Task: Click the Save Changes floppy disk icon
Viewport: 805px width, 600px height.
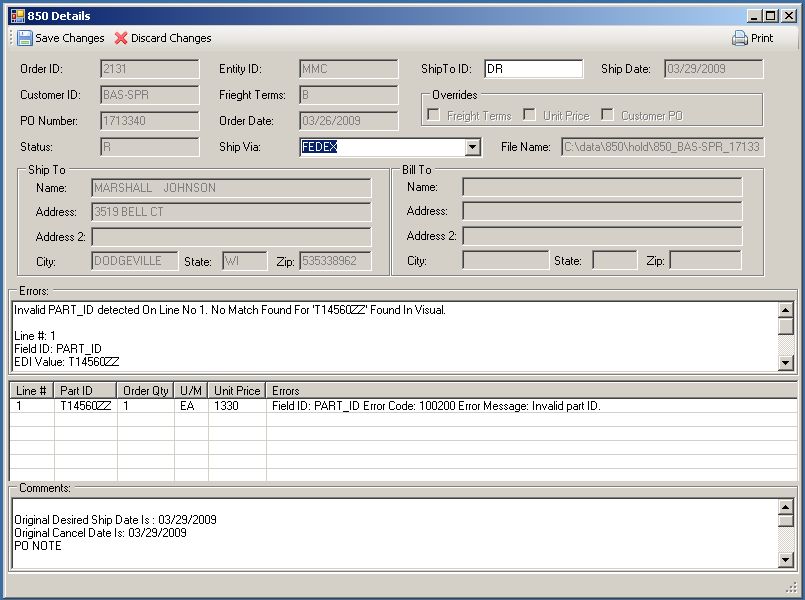Action: click(24, 38)
